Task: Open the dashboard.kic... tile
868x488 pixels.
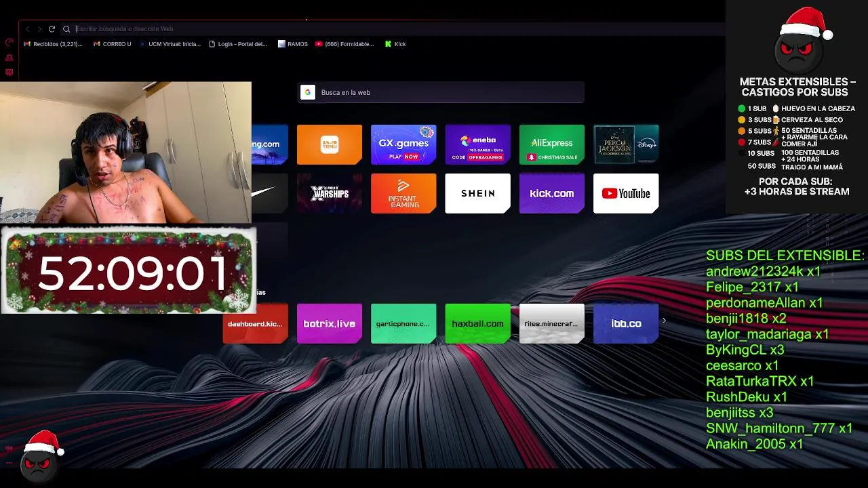Action: [x=256, y=324]
